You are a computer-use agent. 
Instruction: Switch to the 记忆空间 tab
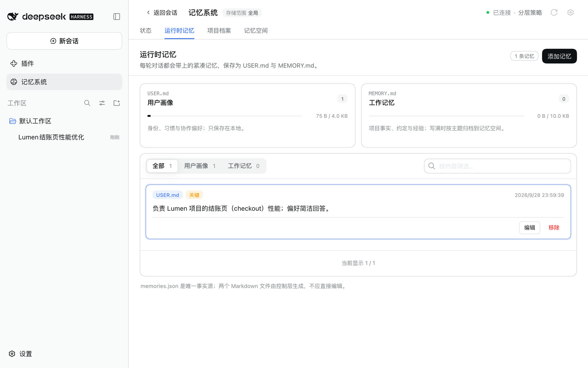pyautogui.click(x=256, y=31)
